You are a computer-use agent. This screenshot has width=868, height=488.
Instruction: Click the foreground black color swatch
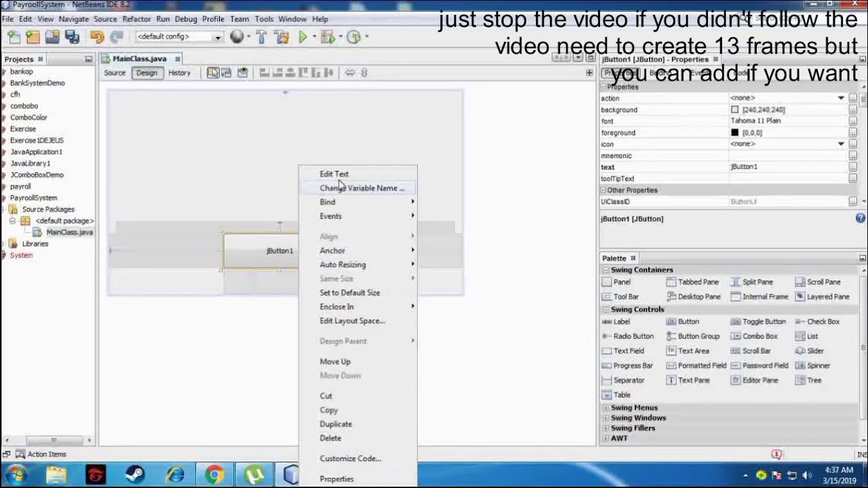coord(734,133)
